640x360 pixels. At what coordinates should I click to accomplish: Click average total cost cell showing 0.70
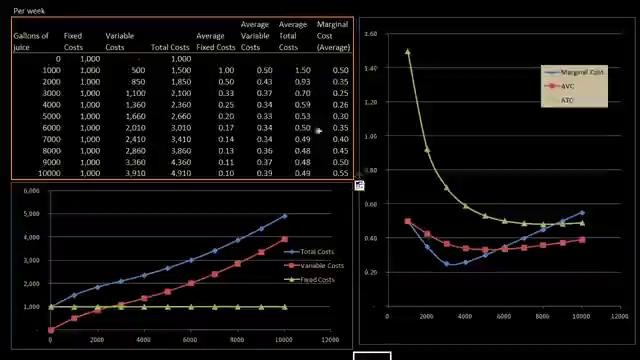(x=302, y=93)
